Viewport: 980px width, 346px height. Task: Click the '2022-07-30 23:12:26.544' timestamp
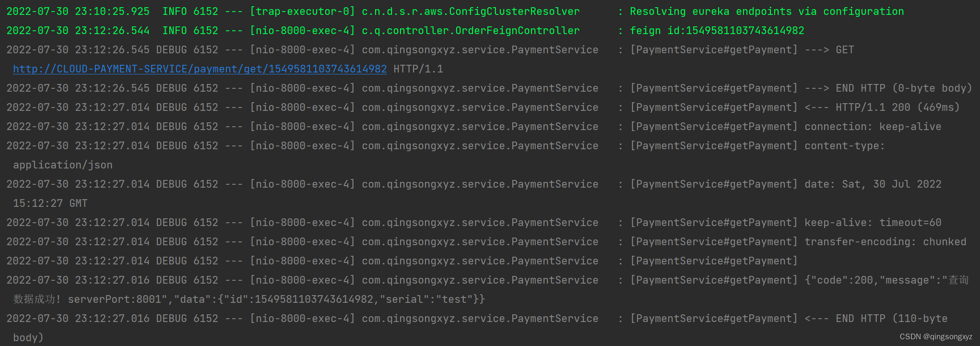click(78, 31)
